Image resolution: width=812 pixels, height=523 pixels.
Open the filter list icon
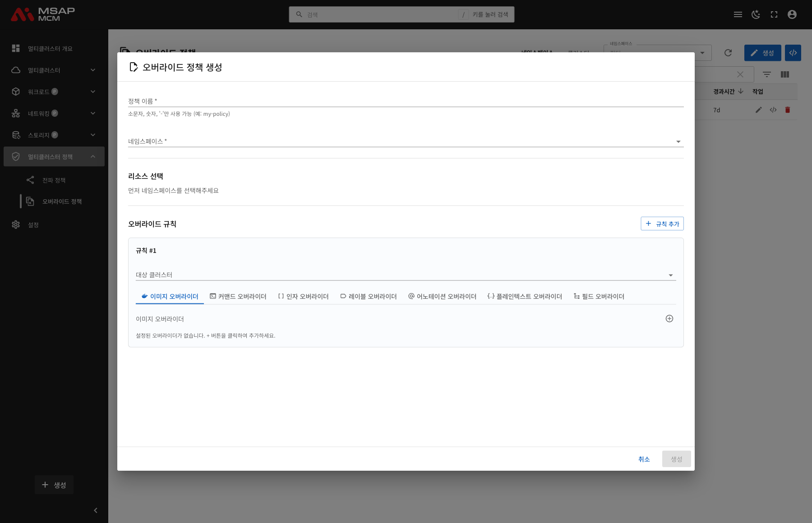pyautogui.click(x=767, y=74)
